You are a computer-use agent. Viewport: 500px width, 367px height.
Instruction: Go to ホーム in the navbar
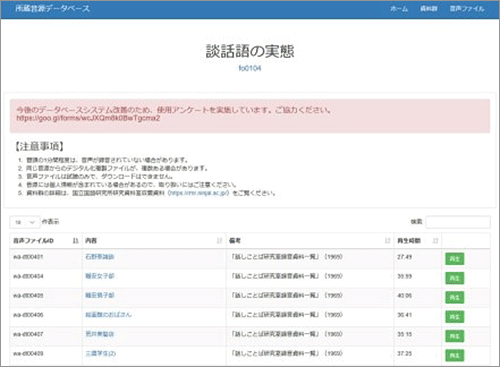(x=399, y=9)
